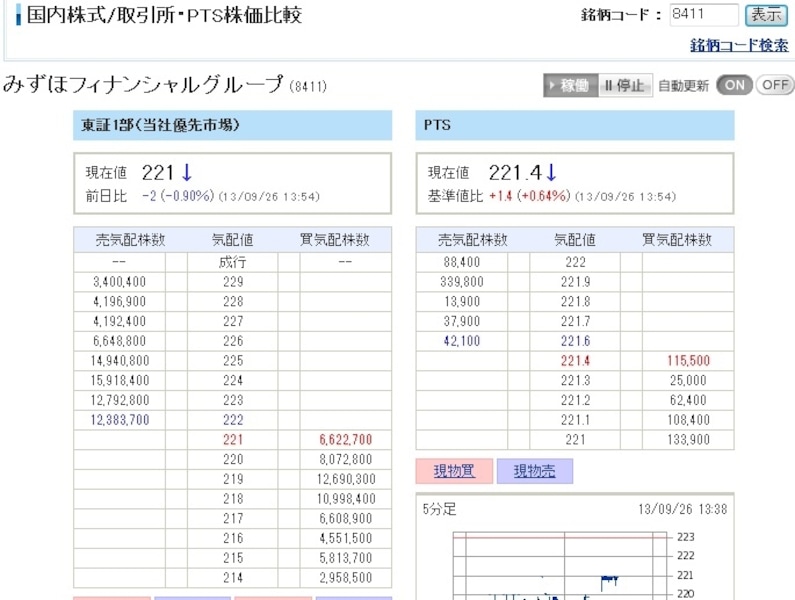
Task: Click the red 東証 quote price 221
Action: 233,440
